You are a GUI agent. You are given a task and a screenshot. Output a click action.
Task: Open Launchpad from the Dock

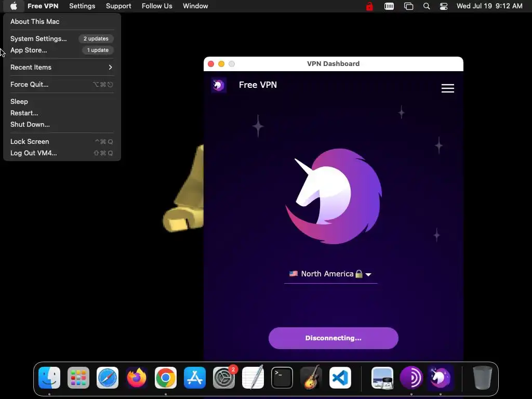tap(78, 378)
